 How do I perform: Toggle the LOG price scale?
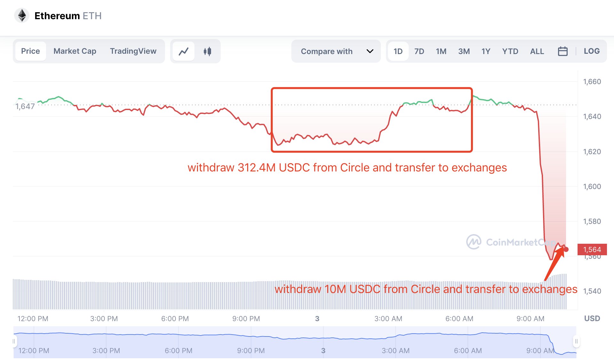[592, 51]
